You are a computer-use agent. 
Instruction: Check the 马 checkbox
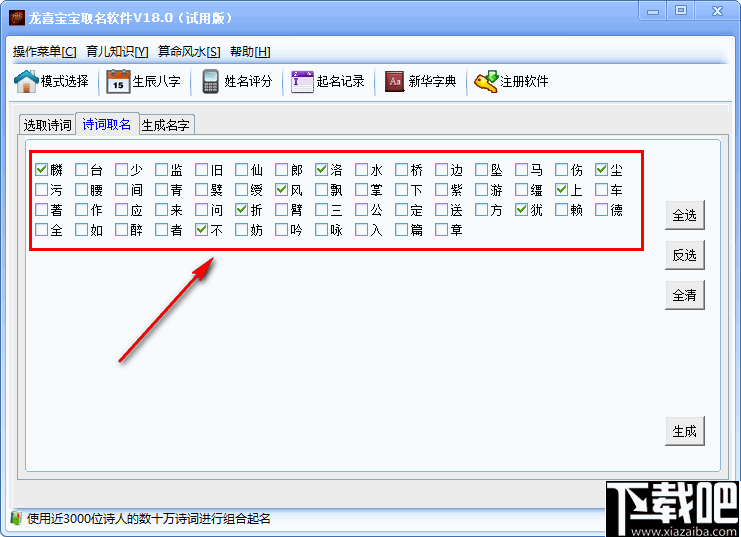[522, 169]
